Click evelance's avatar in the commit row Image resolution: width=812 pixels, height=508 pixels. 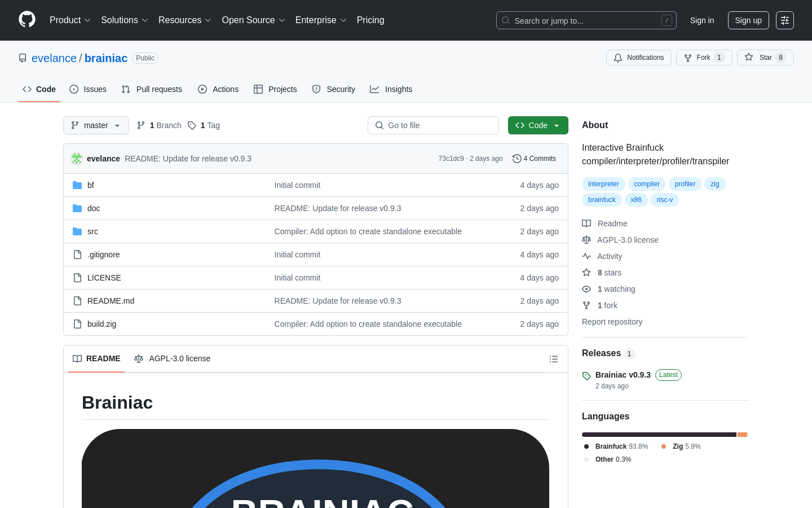click(77, 159)
